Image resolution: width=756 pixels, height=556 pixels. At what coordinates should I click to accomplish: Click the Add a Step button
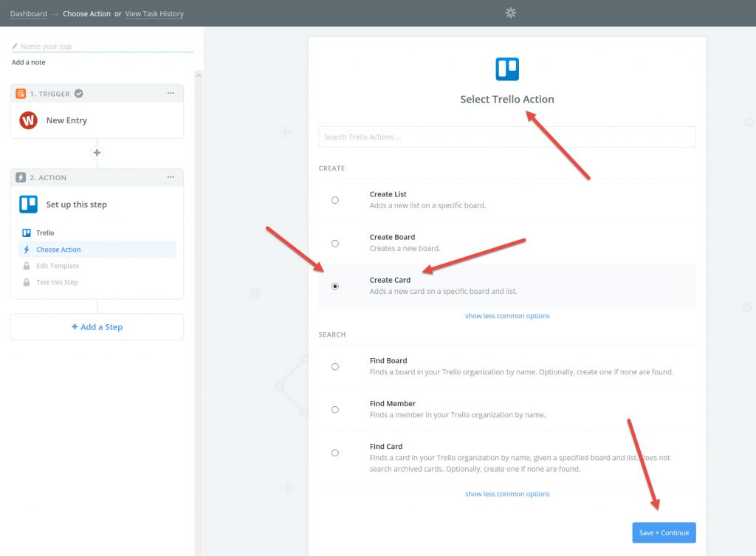(97, 327)
